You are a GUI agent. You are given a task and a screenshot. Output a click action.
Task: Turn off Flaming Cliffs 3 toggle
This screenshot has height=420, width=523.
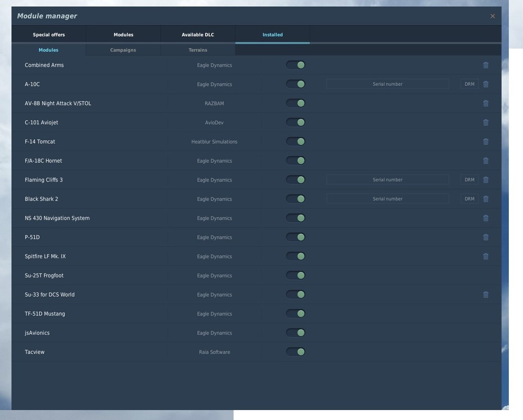pyautogui.click(x=295, y=180)
